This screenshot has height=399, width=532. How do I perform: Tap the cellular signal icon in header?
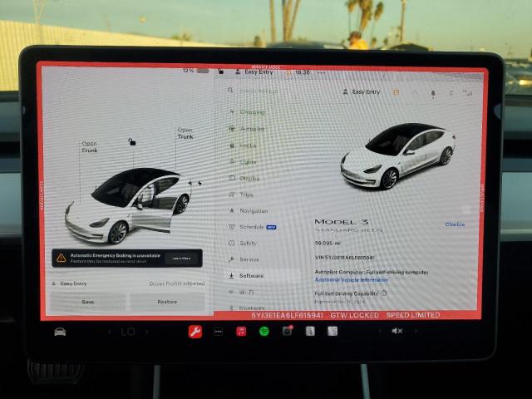pos(468,93)
